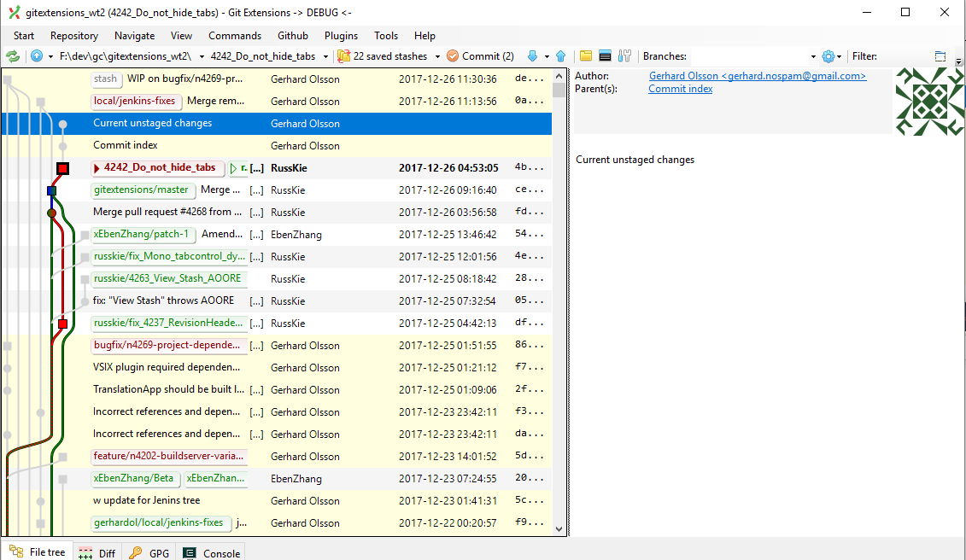Open the git-ref filter tool icon
The height and width of the screenshot is (560, 966).
[624, 55]
